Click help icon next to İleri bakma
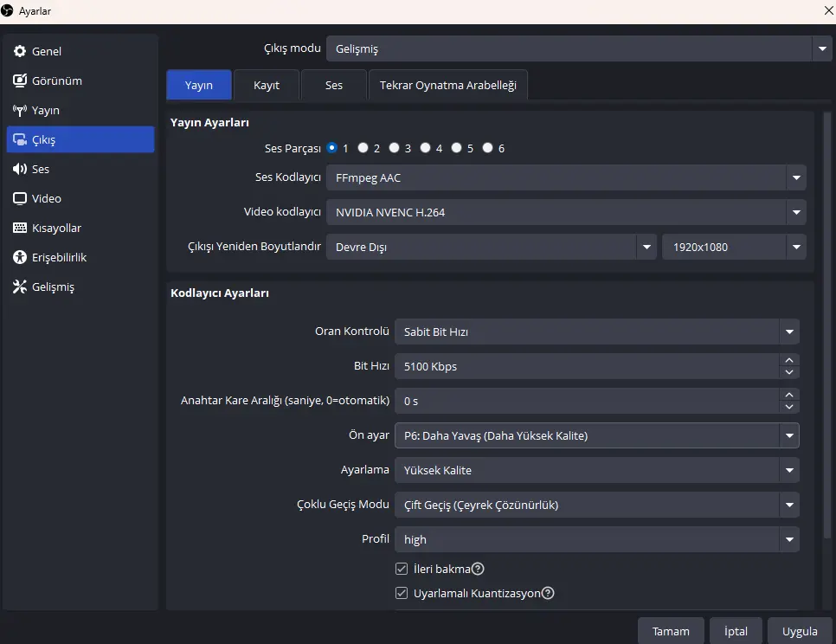Viewport: 836px width, 644px height. coord(479,569)
